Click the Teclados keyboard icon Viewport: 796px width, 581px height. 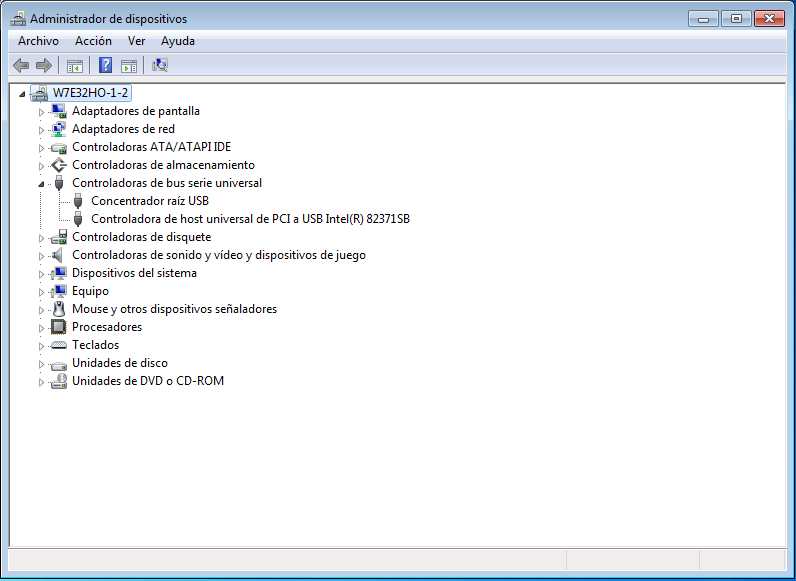point(58,345)
